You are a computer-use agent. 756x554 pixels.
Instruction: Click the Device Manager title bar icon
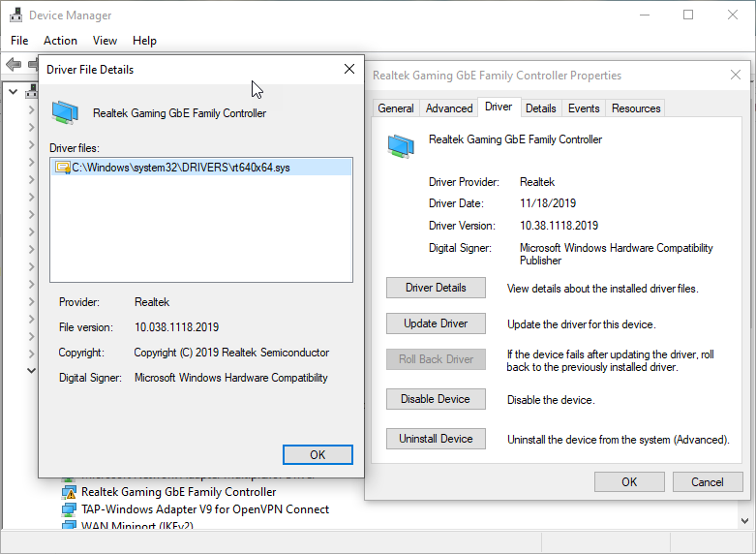tap(15, 15)
